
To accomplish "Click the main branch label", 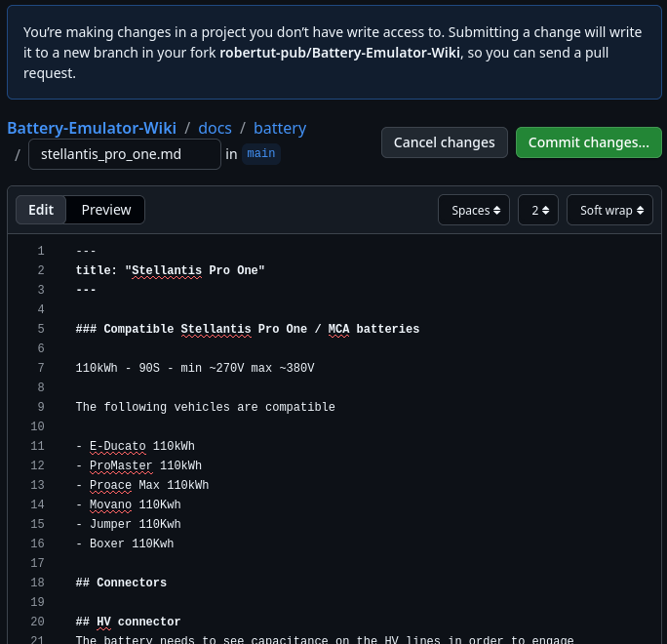I will tap(261, 153).
